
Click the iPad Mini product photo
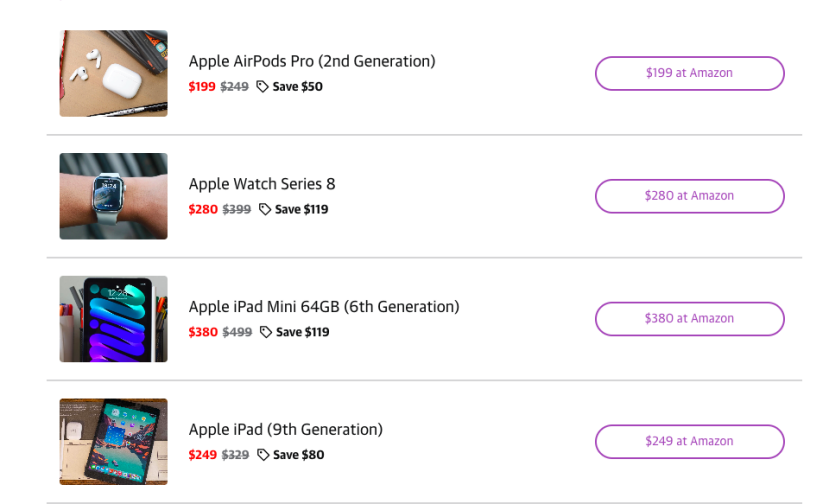click(x=113, y=319)
